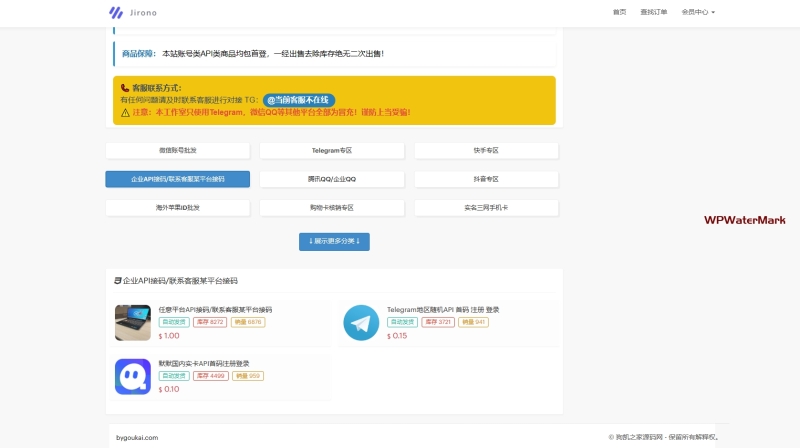Open the 任意平台API接码 product title
Viewport: 800px width, 448px height.
[x=215, y=310]
